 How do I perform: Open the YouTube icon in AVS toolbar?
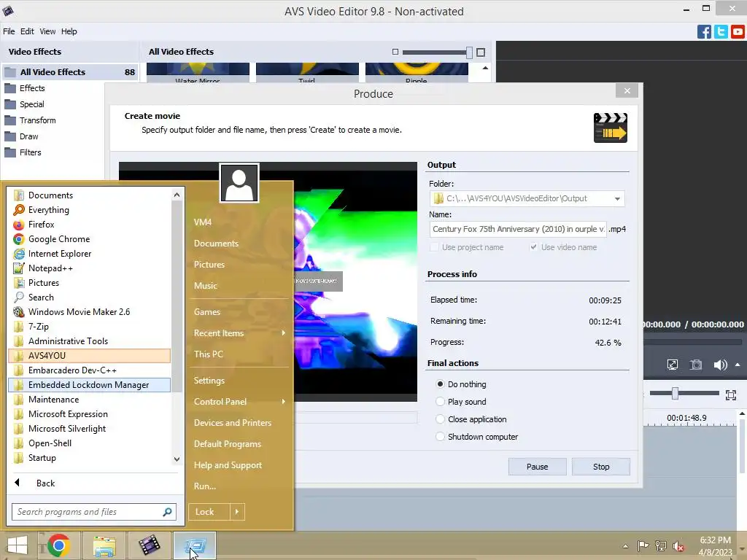tap(738, 31)
